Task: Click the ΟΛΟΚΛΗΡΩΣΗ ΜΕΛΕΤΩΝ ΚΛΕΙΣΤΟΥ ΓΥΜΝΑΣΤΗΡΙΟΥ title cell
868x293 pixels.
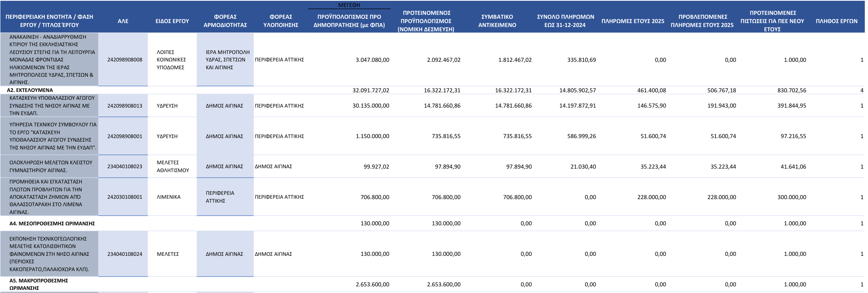Action: point(51,166)
